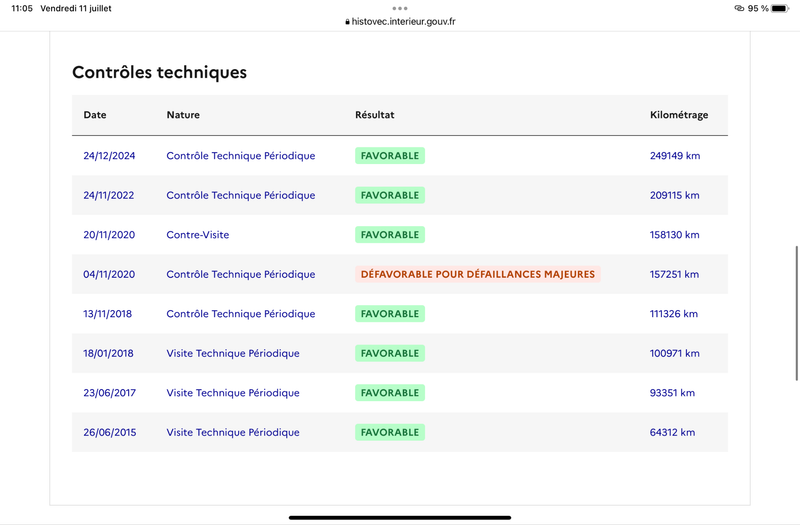The width and height of the screenshot is (800, 525).
Task: Click FAVORABLE badge on 24/11/2022 row
Action: 390,195
